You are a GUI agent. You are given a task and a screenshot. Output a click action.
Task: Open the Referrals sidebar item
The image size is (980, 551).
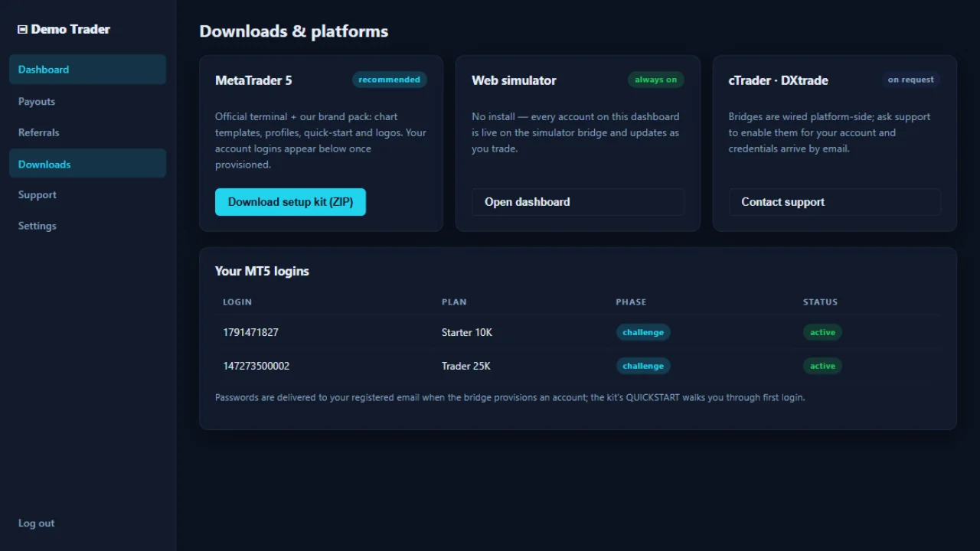tap(87, 132)
